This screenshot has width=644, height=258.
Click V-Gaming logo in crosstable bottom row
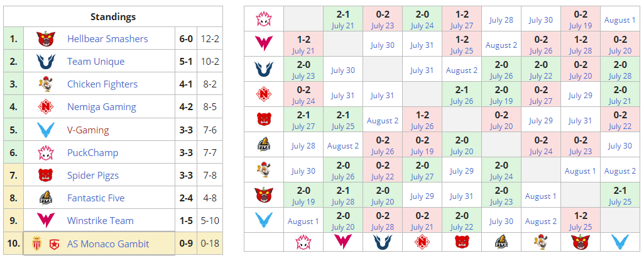tap(619, 242)
